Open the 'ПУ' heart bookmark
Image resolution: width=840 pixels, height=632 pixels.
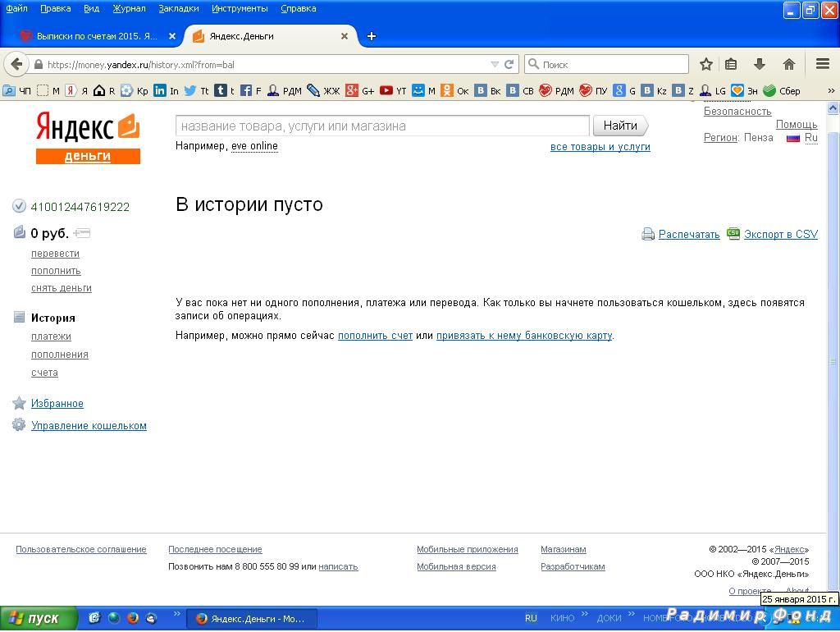[593, 90]
